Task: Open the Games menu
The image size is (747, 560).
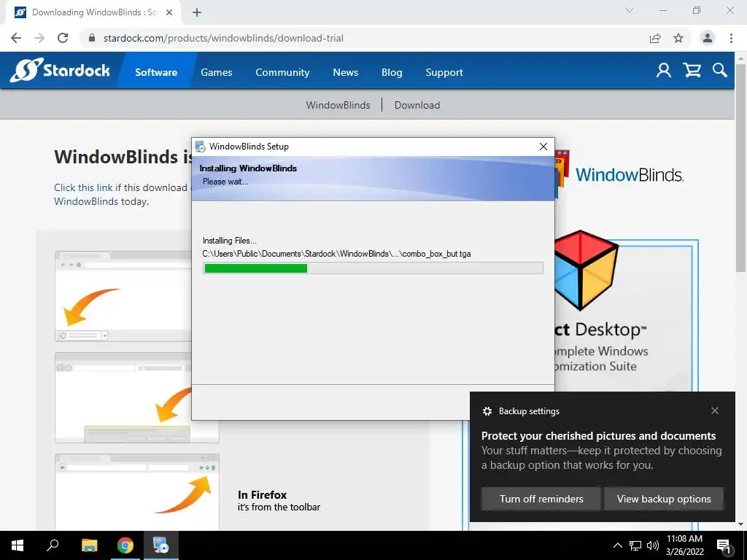Action: pyautogui.click(x=216, y=72)
